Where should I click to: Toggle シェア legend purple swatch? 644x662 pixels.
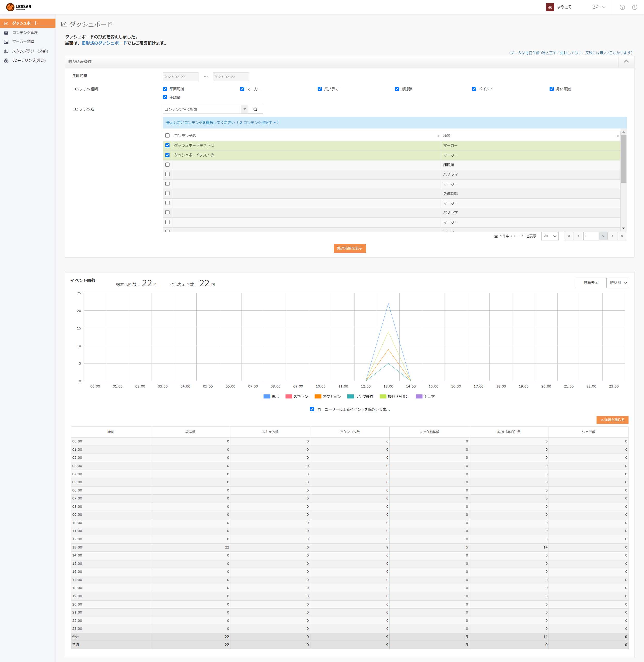[419, 397]
